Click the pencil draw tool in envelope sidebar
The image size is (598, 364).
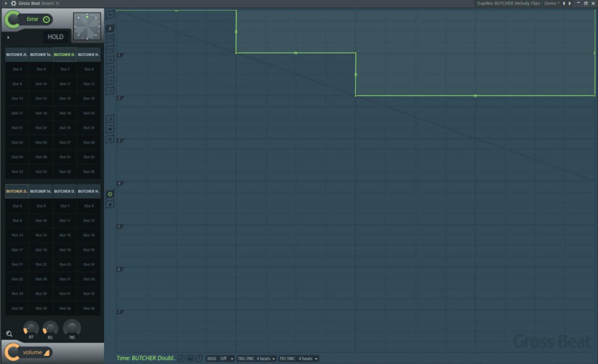coord(110,119)
